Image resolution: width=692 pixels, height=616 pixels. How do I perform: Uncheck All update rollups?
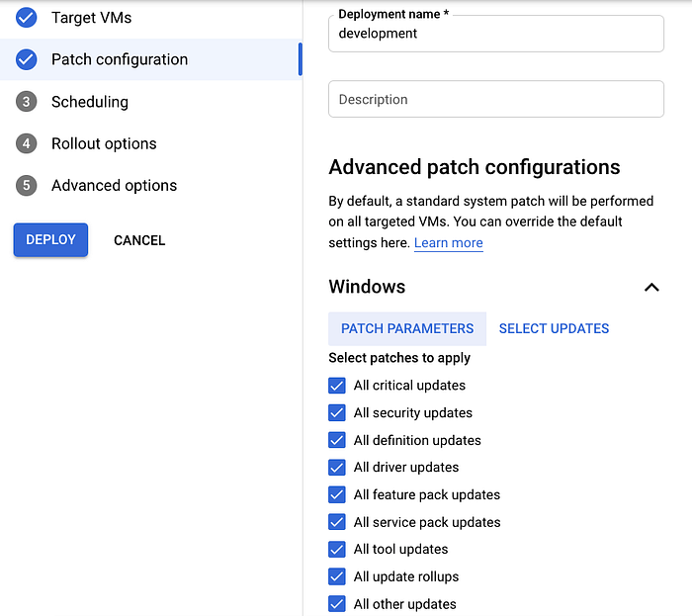pos(337,576)
